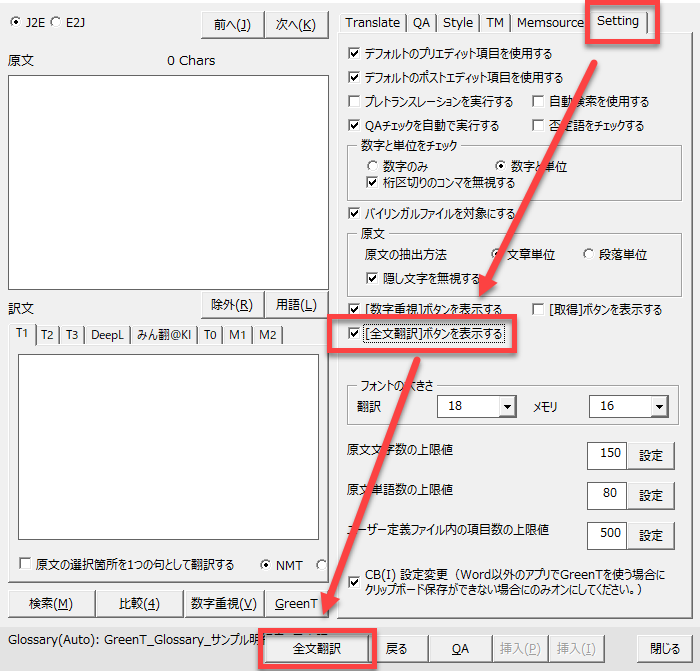The width and height of the screenshot is (700, 671).
Task: Open the Memsource tab
Action: pyautogui.click(x=549, y=23)
